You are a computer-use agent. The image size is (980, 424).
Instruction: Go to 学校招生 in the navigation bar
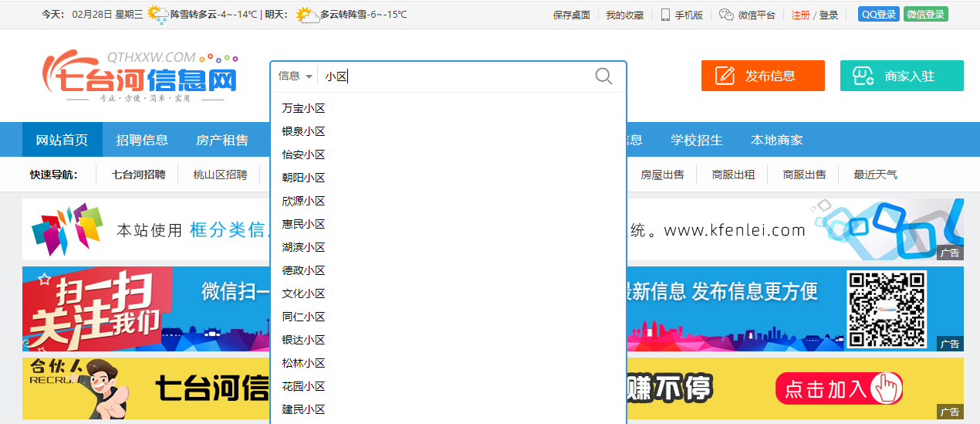pos(696,140)
